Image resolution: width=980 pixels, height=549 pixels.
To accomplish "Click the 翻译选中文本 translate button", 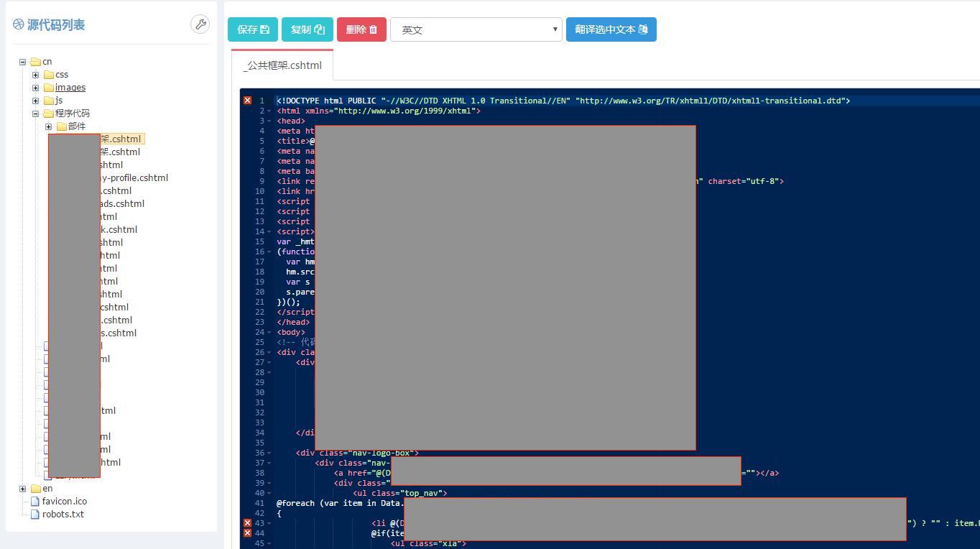I will tap(611, 29).
